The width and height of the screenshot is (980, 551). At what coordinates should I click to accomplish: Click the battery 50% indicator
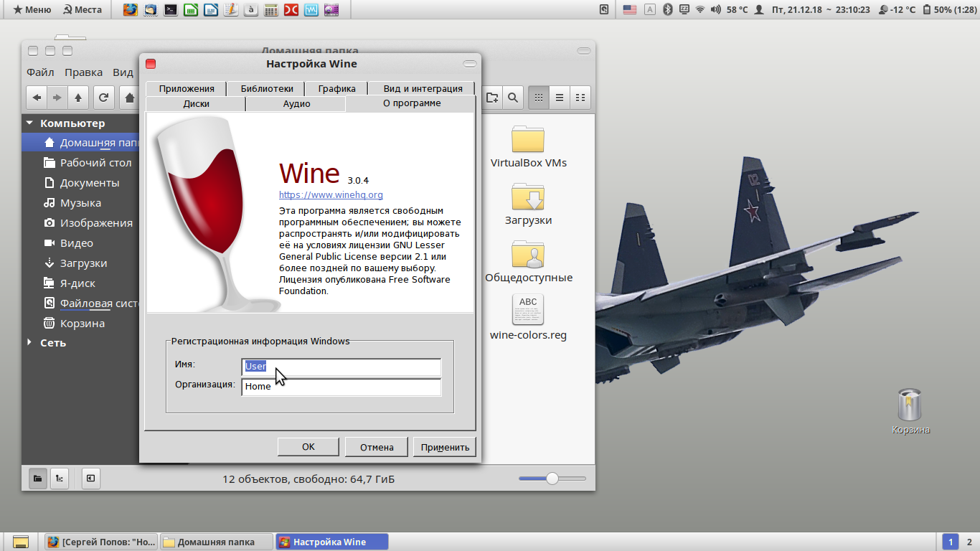tap(949, 10)
